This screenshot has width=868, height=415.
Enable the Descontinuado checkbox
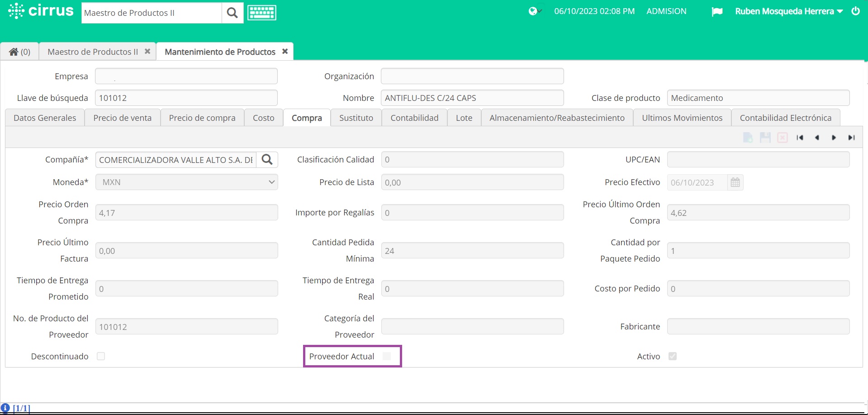[101, 356]
